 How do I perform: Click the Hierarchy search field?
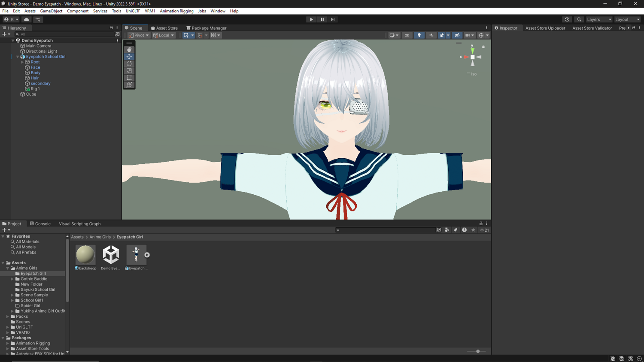point(64,34)
